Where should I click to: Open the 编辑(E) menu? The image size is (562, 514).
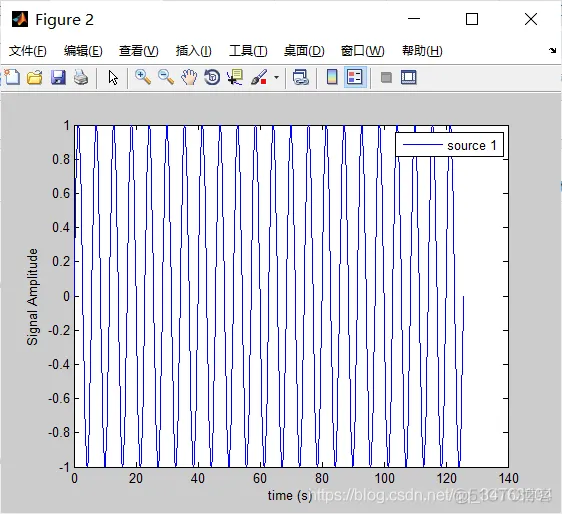[83, 51]
